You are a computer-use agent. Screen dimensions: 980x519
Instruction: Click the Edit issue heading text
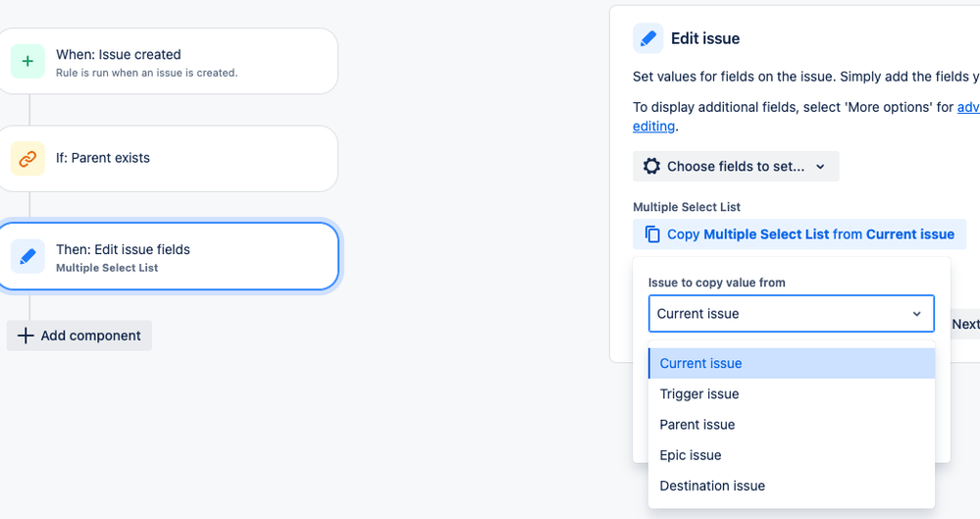[x=705, y=38]
